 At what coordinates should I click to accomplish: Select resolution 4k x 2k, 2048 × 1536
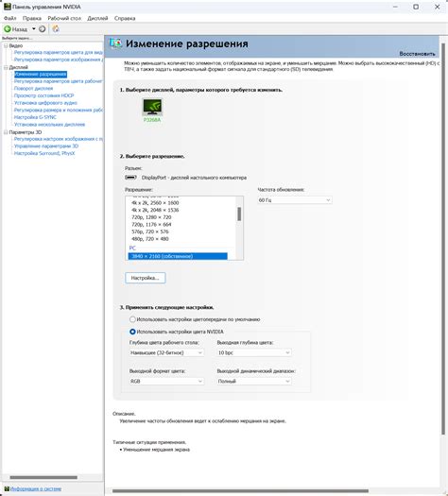click(x=155, y=210)
